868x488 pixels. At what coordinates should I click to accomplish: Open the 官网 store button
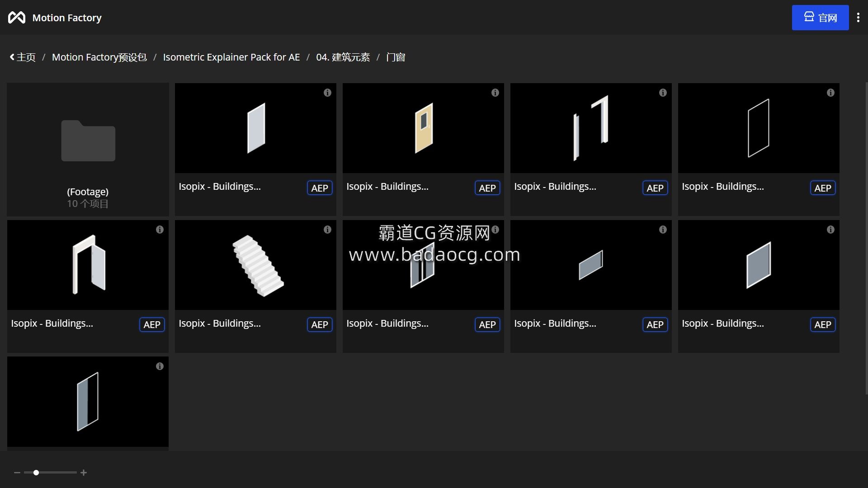coord(820,18)
